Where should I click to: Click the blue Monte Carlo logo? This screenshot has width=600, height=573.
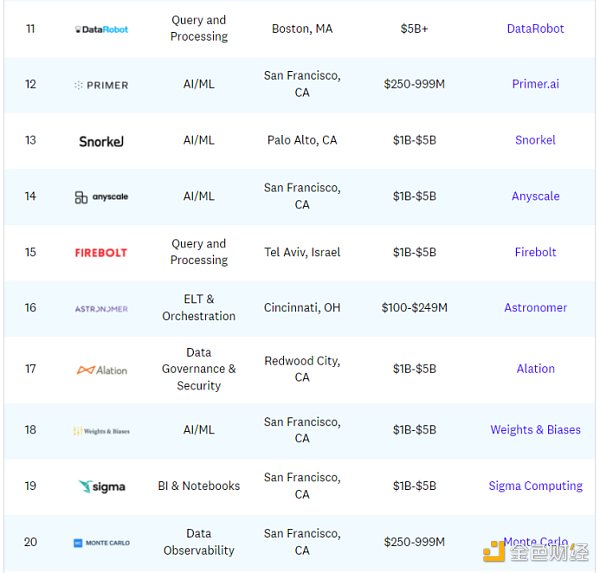101,543
